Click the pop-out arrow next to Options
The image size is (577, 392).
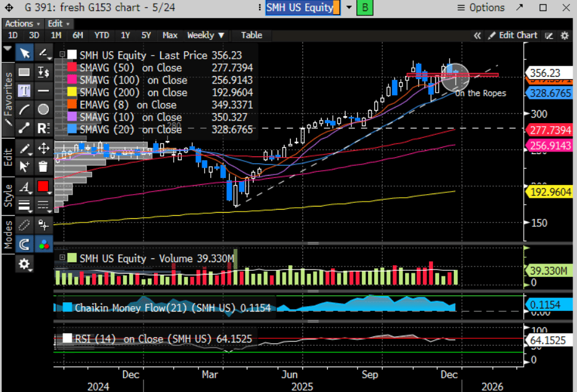(519, 7)
